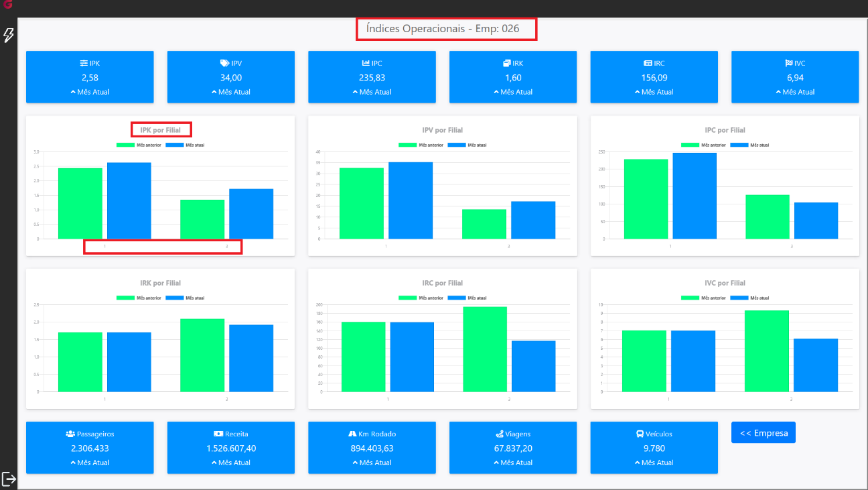Click blue Mês atual swatch in IRC chart
The width and height of the screenshot is (868, 490).
pyautogui.click(x=455, y=298)
